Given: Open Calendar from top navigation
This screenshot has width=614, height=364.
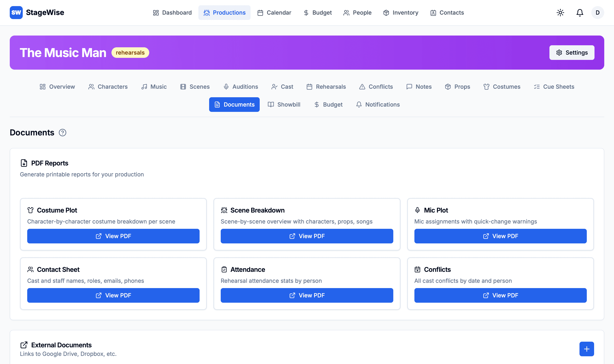Looking at the screenshot, I should point(274,13).
